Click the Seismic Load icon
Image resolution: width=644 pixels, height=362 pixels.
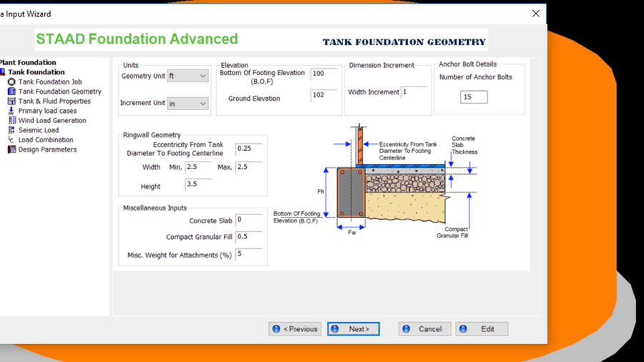tap(11, 130)
